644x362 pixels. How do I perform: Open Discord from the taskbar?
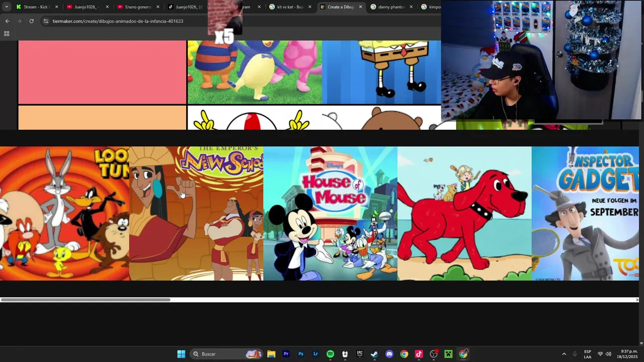tap(389, 354)
